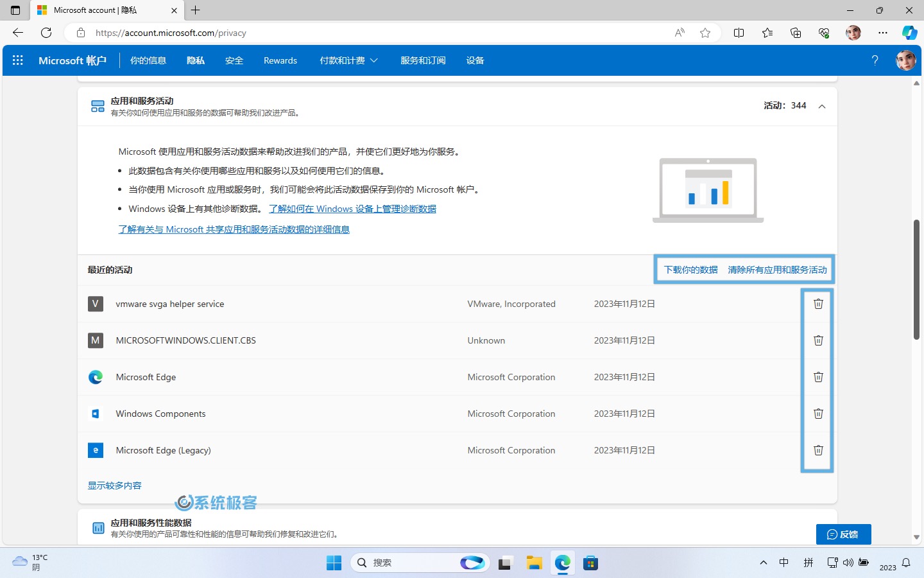Switch input language 中 indicator
924x578 pixels.
784,563
